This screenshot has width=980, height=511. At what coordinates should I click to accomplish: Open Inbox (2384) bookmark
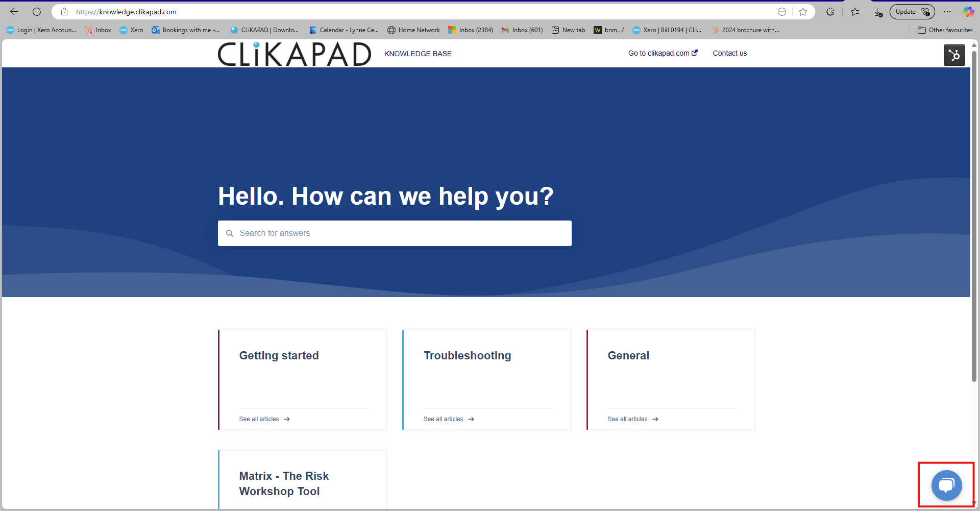coord(471,30)
